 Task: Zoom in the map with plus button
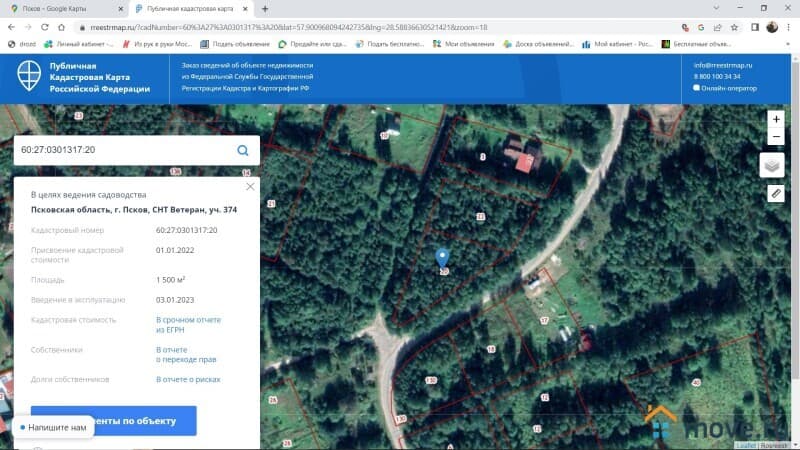tap(776, 119)
